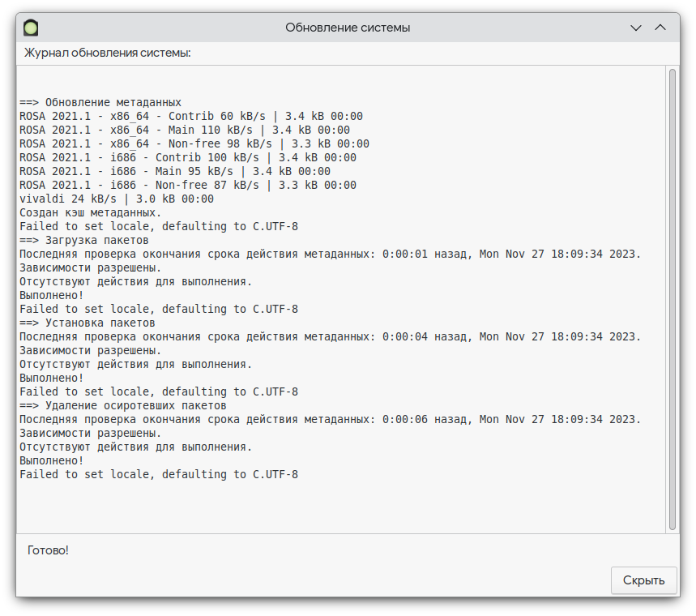Click the line 'Создан кэш метаданных.'
The image size is (696, 616).
pyautogui.click(x=91, y=212)
